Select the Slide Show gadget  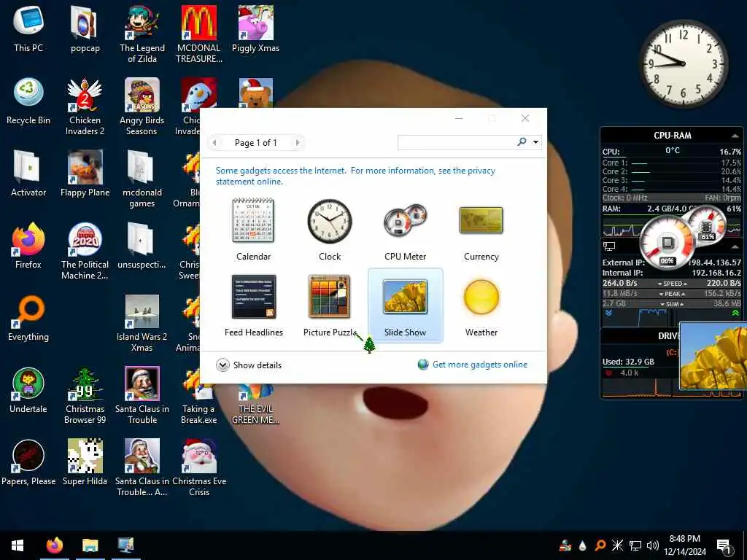click(406, 306)
